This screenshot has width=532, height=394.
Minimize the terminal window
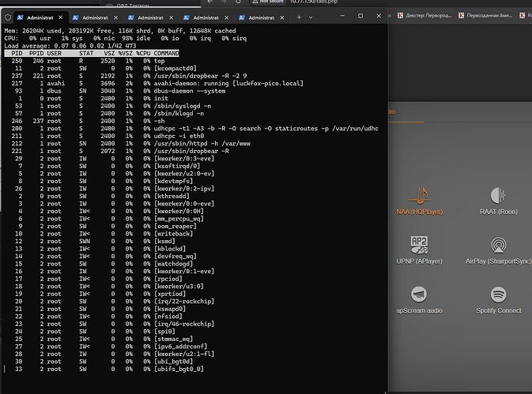click(x=341, y=17)
